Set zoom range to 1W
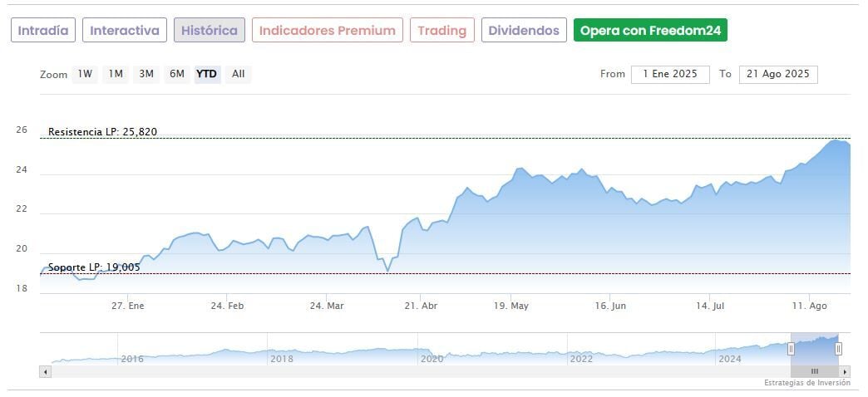Image resolution: width=868 pixels, height=397 pixels. pyautogui.click(x=85, y=74)
